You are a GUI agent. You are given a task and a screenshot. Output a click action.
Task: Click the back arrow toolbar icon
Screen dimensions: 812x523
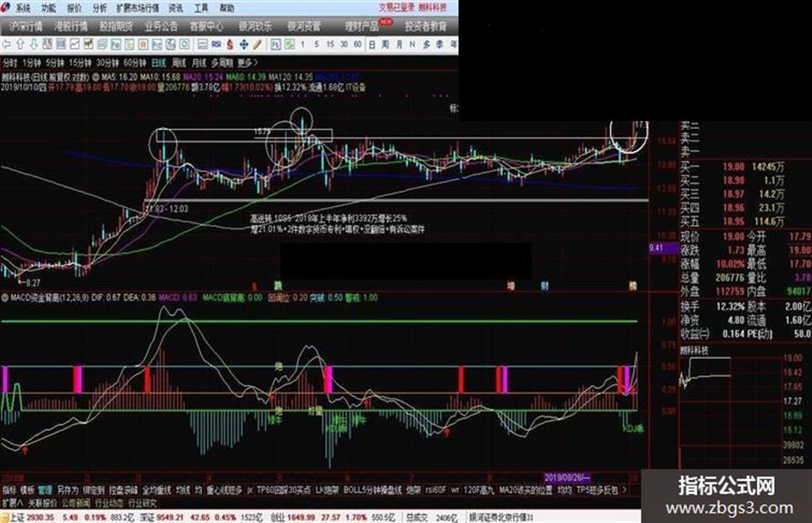point(7,45)
